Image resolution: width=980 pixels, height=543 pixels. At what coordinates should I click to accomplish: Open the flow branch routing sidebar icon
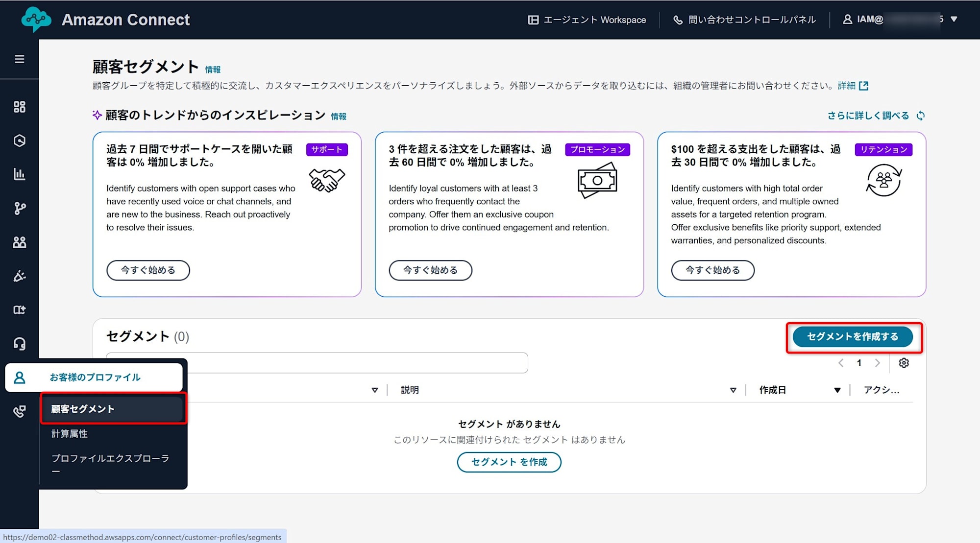[x=19, y=209]
